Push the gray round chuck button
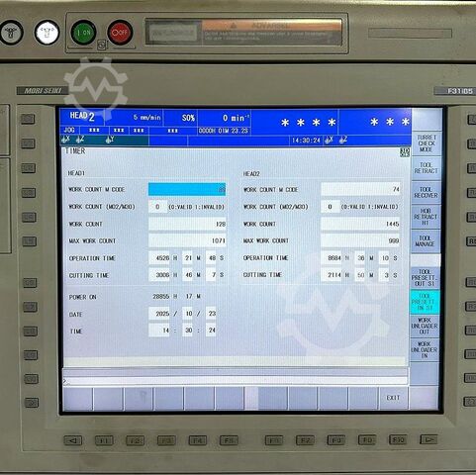 click(11, 32)
